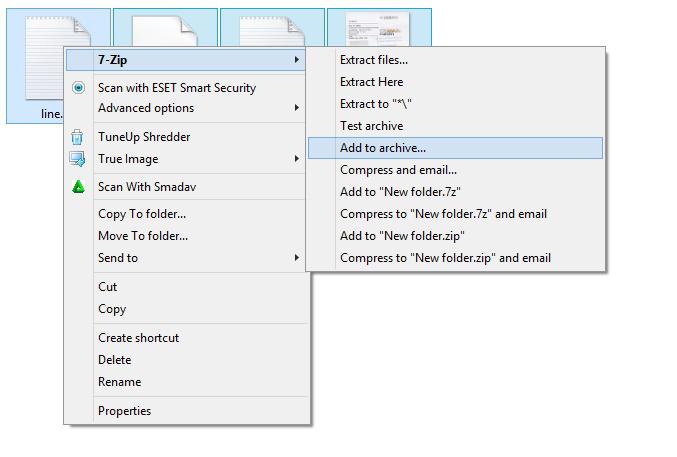The image size is (677, 457).
Task: Click the TuneUp Shredder bin icon
Action: tap(78, 137)
